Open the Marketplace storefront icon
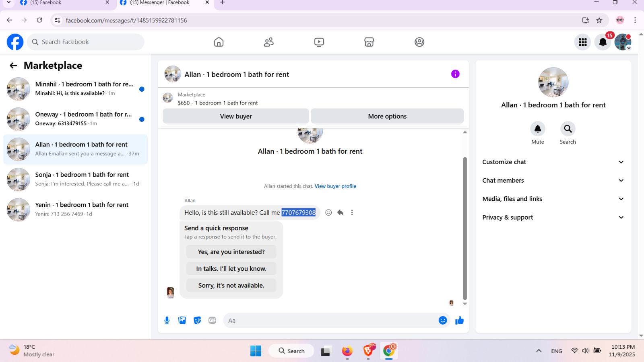Screen dimensions: 644x362 [x=369, y=42]
